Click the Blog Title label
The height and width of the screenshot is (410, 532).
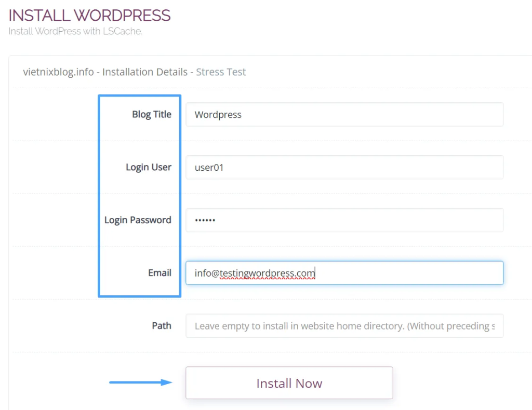[x=151, y=115]
